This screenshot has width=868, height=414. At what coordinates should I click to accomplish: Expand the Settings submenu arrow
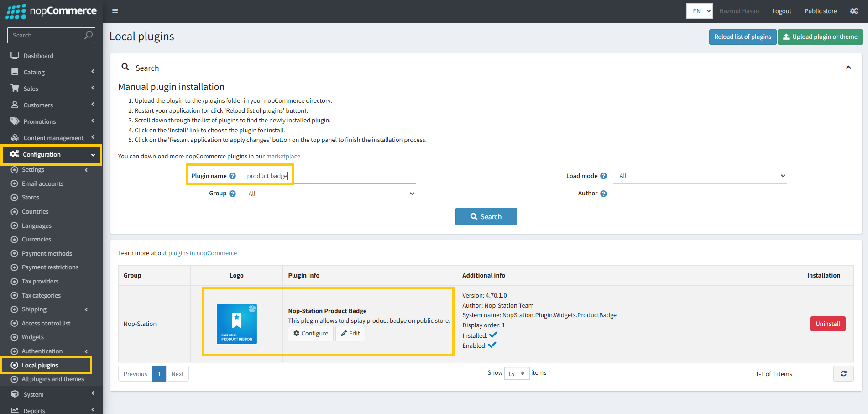point(86,170)
